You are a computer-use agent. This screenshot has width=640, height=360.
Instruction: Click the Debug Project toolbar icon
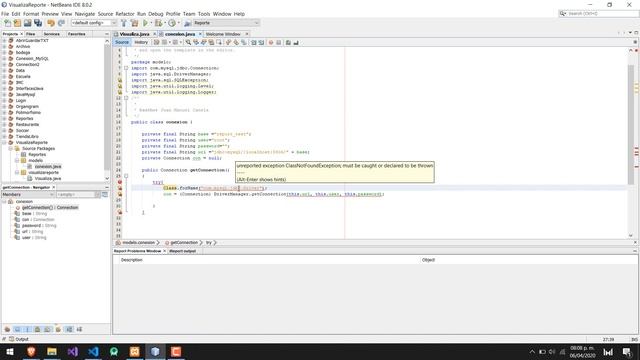click(x=158, y=23)
